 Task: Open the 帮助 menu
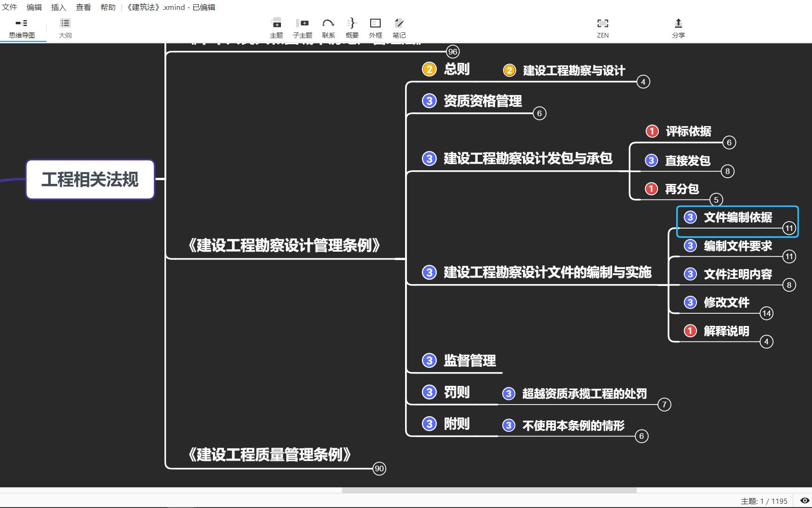coord(108,7)
